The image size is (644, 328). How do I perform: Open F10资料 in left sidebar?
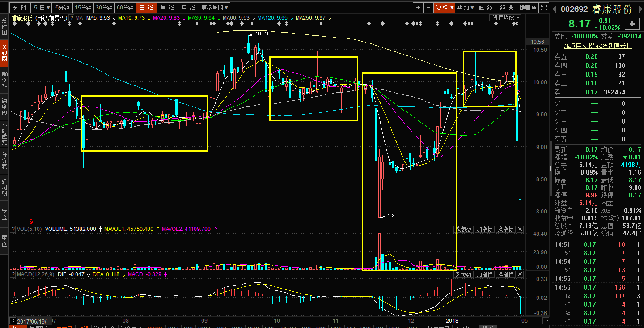(x=4, y=80)
